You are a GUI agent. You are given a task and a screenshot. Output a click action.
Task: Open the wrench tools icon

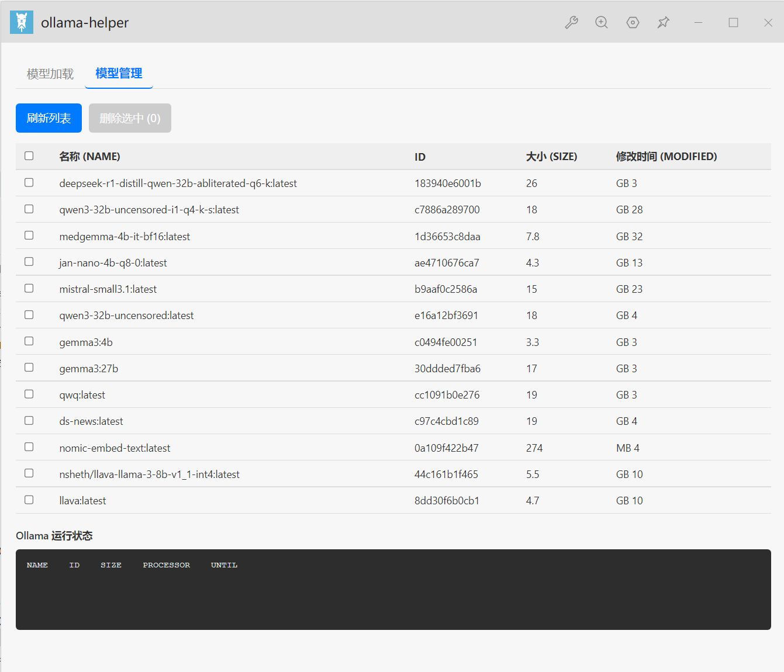571,22
